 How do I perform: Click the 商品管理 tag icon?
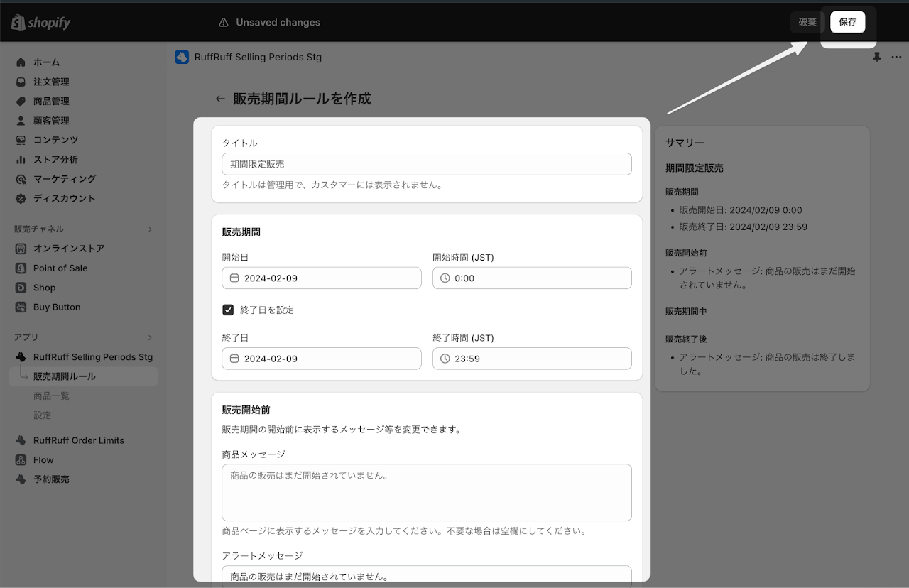[x=21, y=102]
